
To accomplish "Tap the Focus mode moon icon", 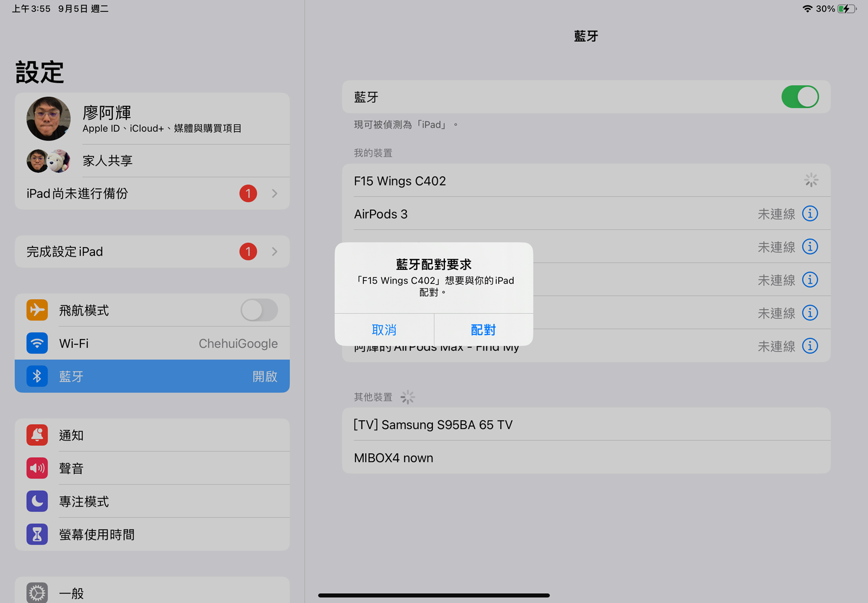I will [37, 501].
